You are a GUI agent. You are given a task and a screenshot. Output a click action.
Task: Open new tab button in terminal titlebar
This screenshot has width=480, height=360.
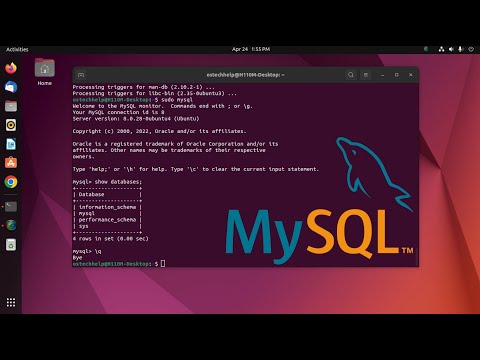click(81, 75)
